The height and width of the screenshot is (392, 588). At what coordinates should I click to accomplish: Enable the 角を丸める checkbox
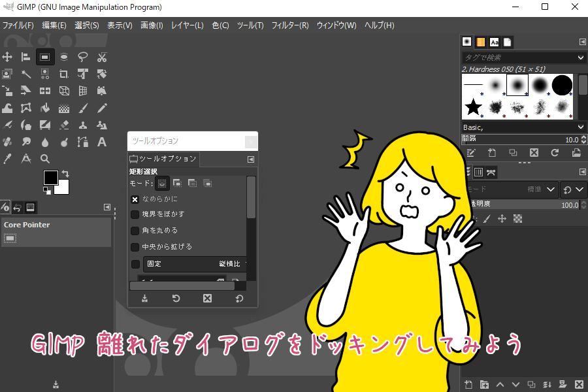pyautogui.click(x=135, y=231)
